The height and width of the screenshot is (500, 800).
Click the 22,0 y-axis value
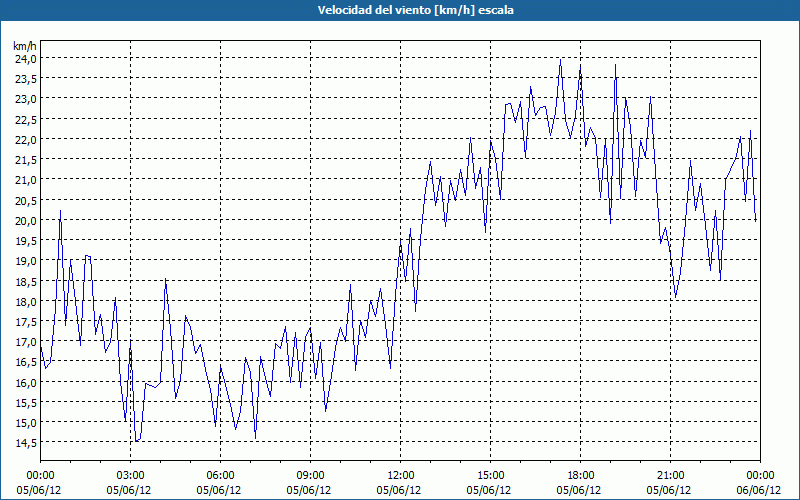(x=25, y=139)
